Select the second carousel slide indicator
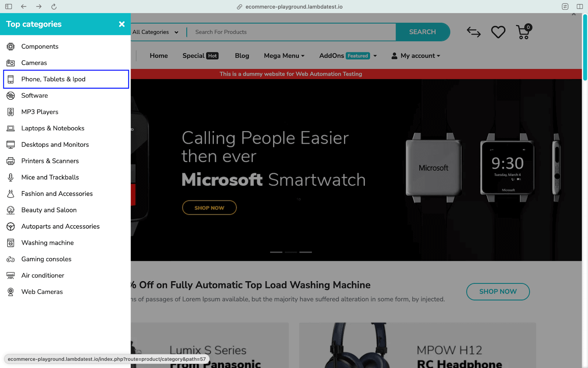This screenshot has height=368, width=588. (291, 252)
